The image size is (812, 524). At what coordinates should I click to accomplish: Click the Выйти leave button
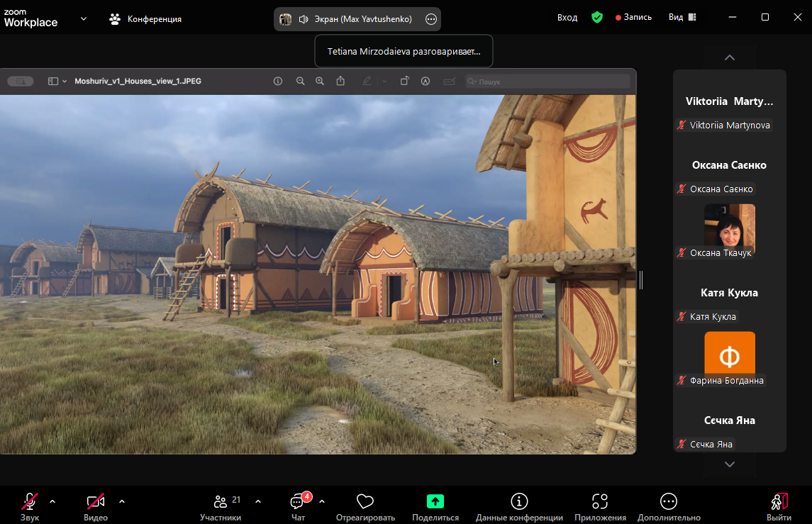click(x=779, y=506)
